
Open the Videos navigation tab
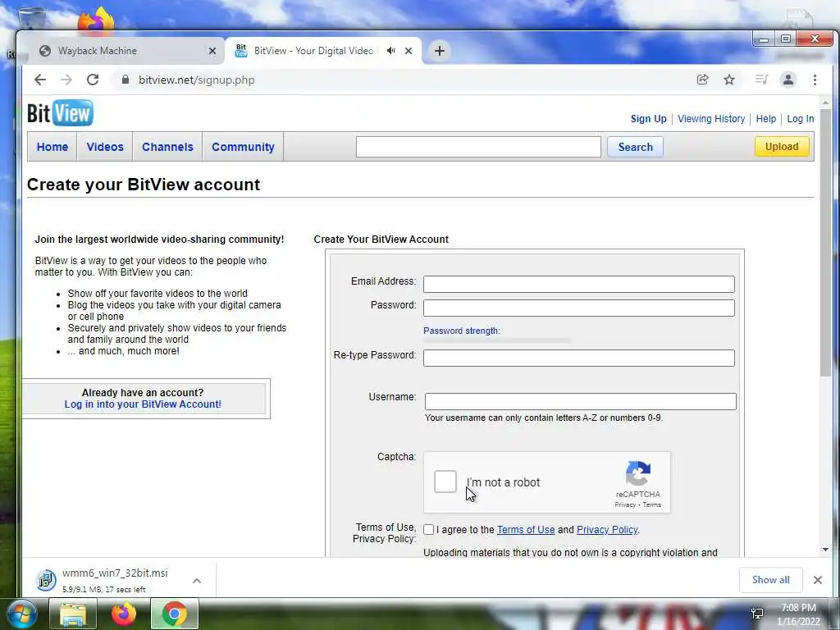point(105,147)
